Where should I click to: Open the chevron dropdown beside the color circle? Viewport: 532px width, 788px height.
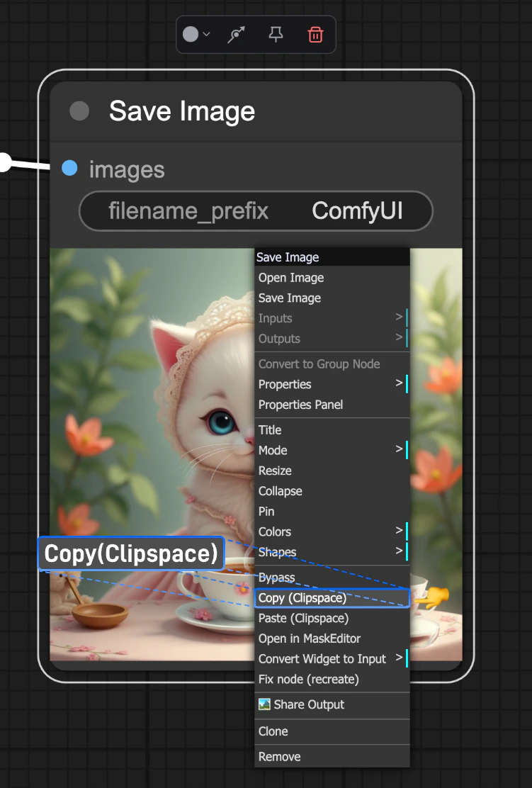click(208, 34)
